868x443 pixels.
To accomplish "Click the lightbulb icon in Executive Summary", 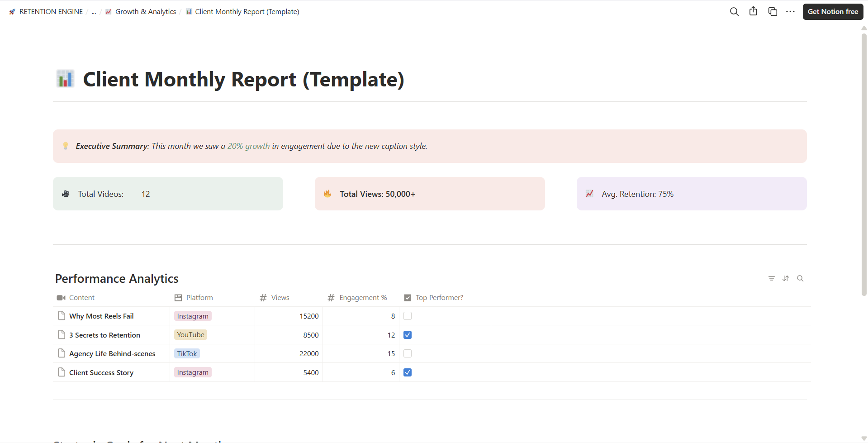I will 66,146.
